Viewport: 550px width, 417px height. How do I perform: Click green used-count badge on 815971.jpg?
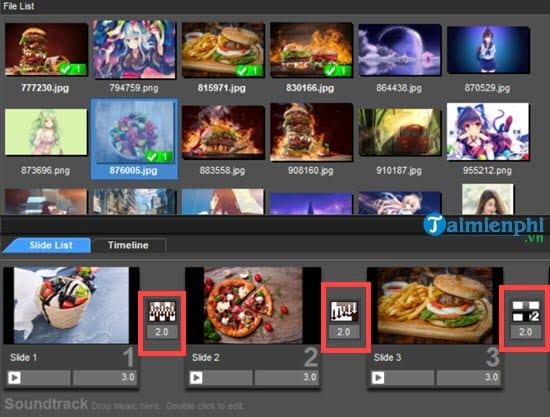(249, 70)
